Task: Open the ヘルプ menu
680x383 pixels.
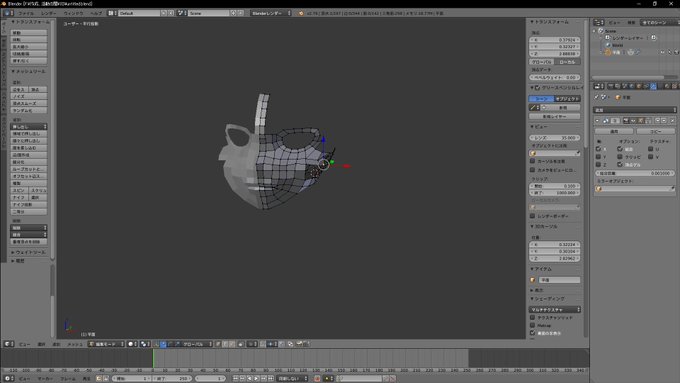Action: [x=96, y=13]
